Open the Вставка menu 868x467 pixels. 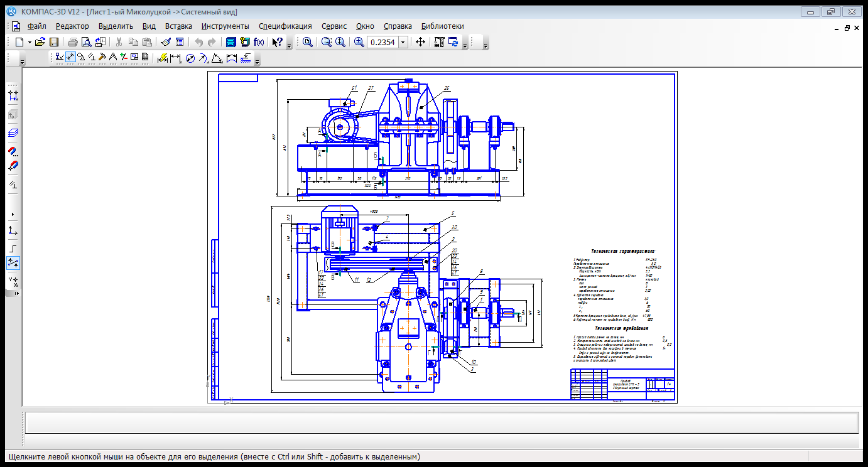pyautogui.click(x=178, y=26)
